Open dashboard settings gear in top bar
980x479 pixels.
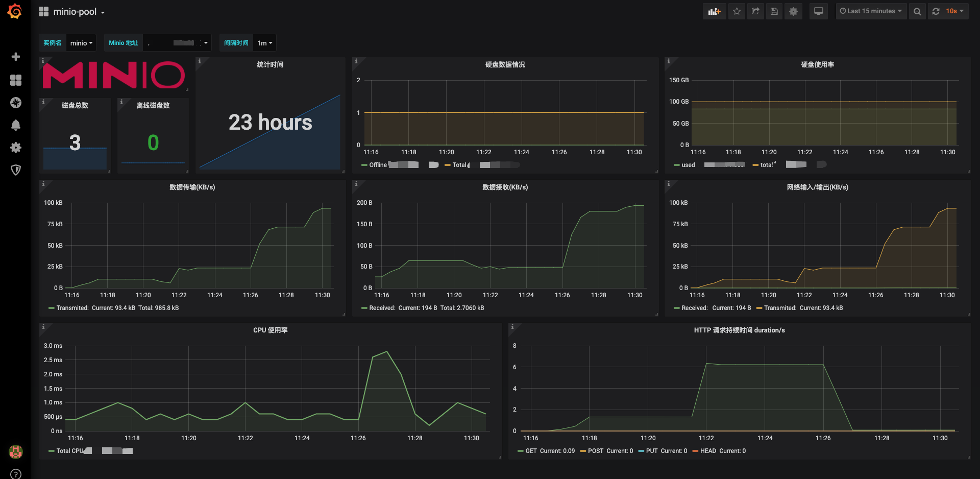click(793, 11)
